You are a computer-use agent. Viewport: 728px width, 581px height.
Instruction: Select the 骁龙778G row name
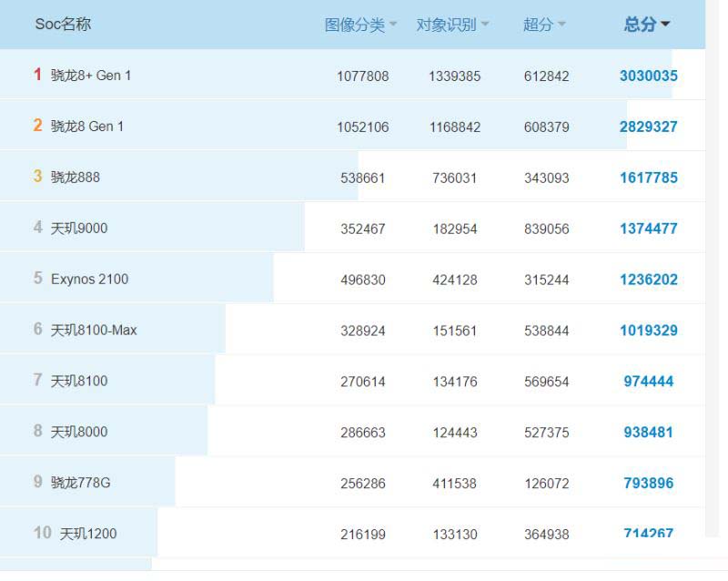tap(81, 483)
